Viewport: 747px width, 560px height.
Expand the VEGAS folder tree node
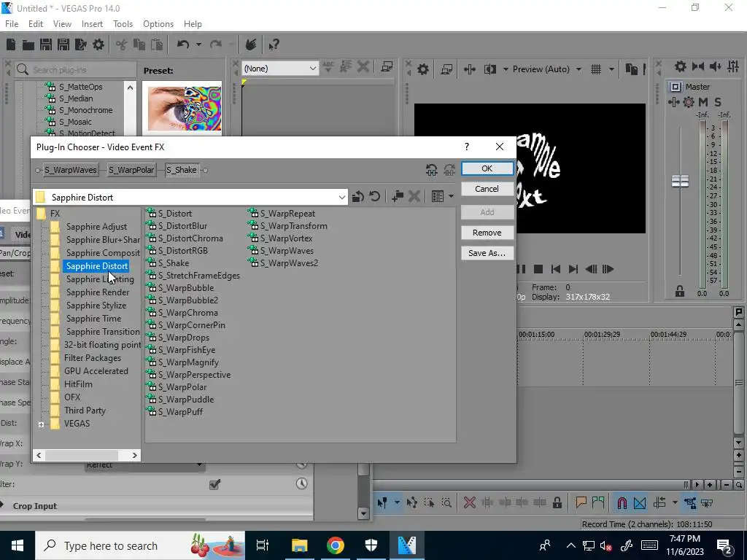coord(42,424)
